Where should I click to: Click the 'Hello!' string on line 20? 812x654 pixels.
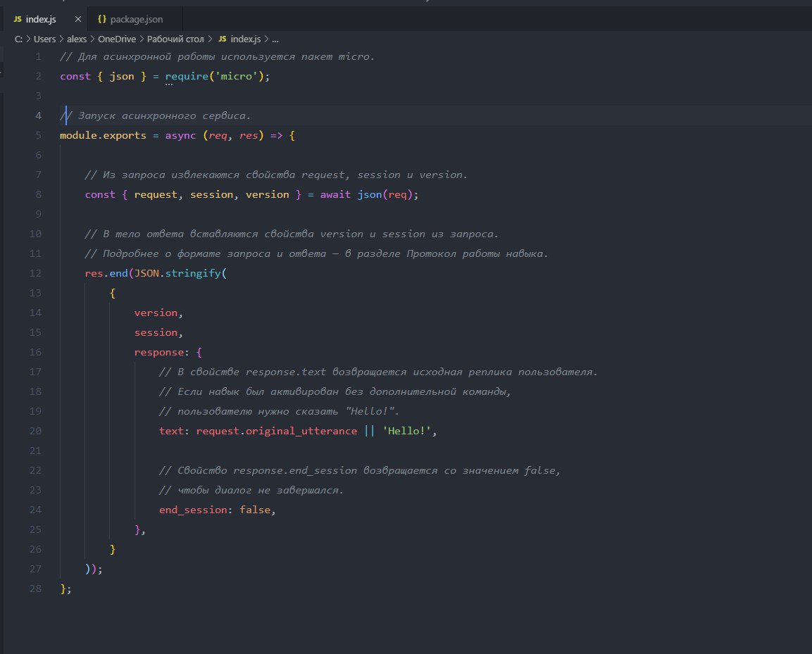tap(406, 431)
